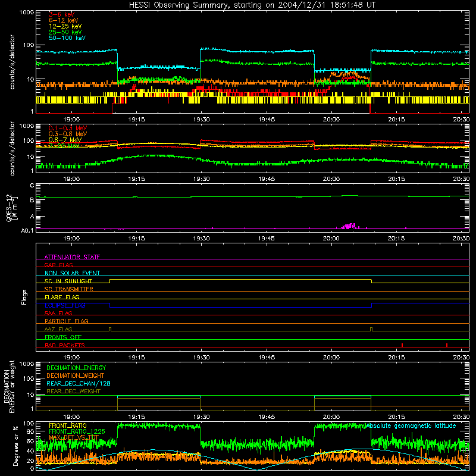
Task: Click the FRONTS_OFF flag label
Action: tap(63, 337)
